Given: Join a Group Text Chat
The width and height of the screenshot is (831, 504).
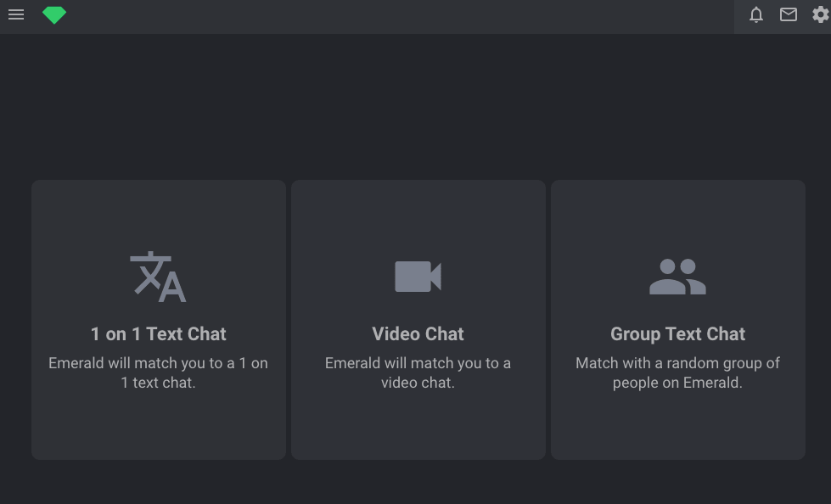Looking at the screenshot, I should [x=677, y=320].
